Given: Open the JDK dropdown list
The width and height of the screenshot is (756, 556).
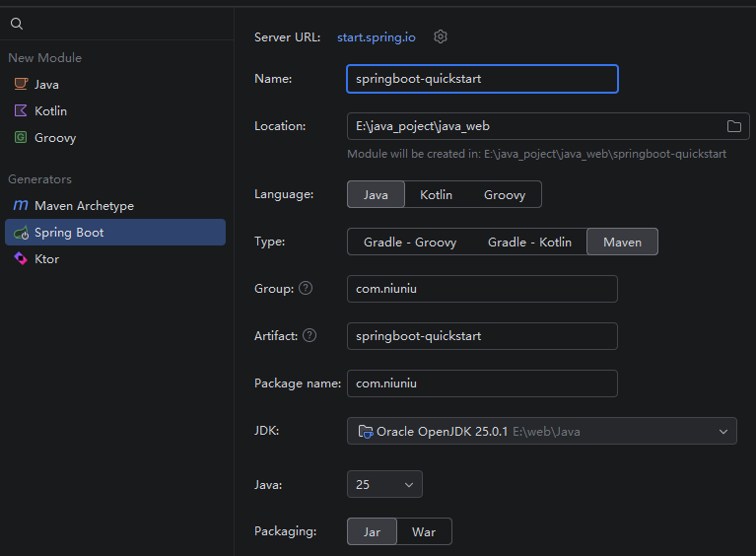Looking at the screenshot, I should click(x=542, y=431).
